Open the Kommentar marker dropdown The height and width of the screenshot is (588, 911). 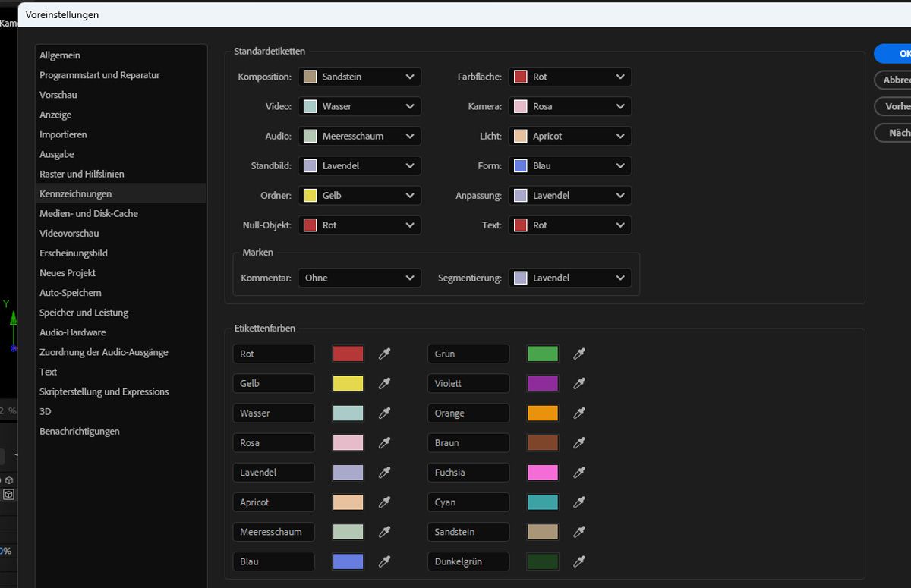tap(360, 278)
